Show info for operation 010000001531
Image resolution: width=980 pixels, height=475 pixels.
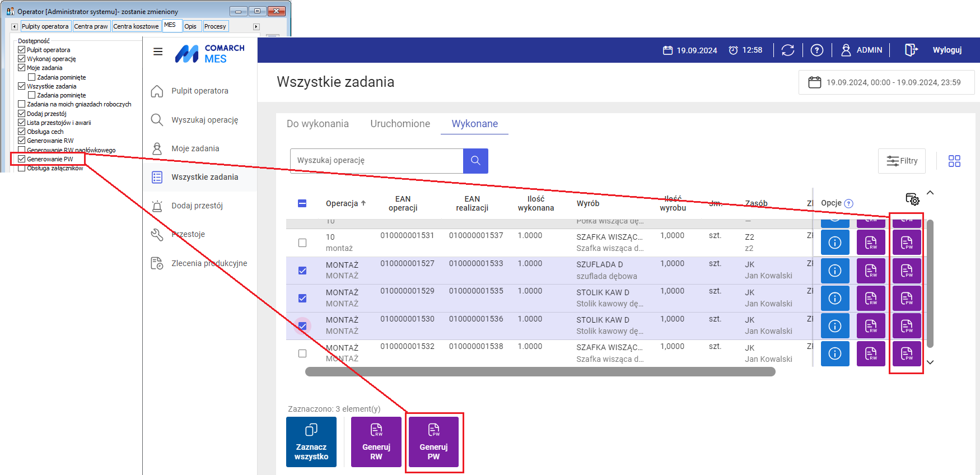pos(835,243)
